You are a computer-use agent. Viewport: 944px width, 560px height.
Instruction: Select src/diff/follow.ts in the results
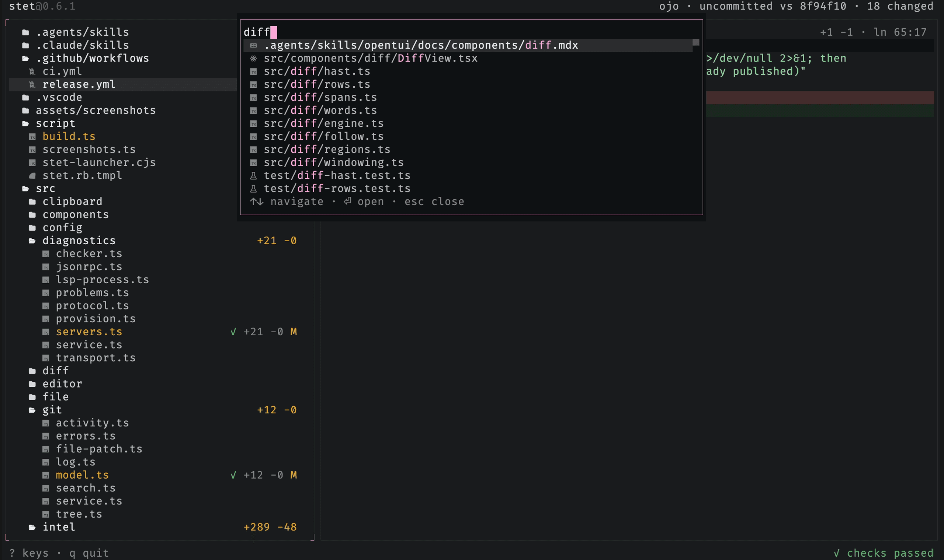[468, 137]
